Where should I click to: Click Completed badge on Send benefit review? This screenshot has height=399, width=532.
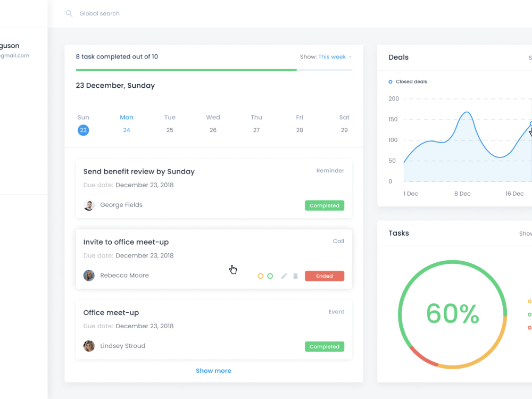325,205
